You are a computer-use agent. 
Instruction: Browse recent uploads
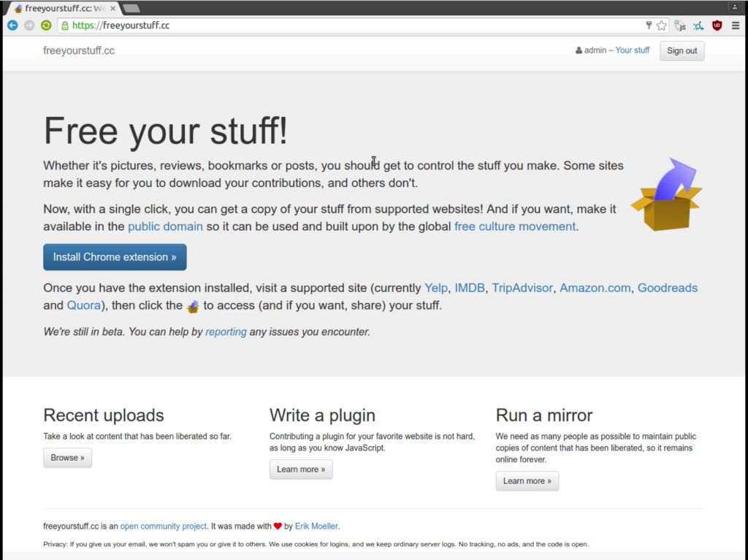pos(67,458)
